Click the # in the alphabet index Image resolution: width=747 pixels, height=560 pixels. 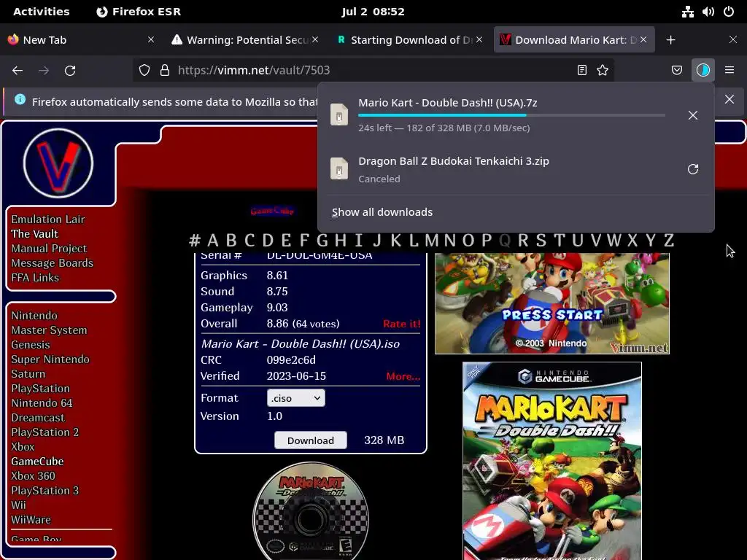coord(194,241)
